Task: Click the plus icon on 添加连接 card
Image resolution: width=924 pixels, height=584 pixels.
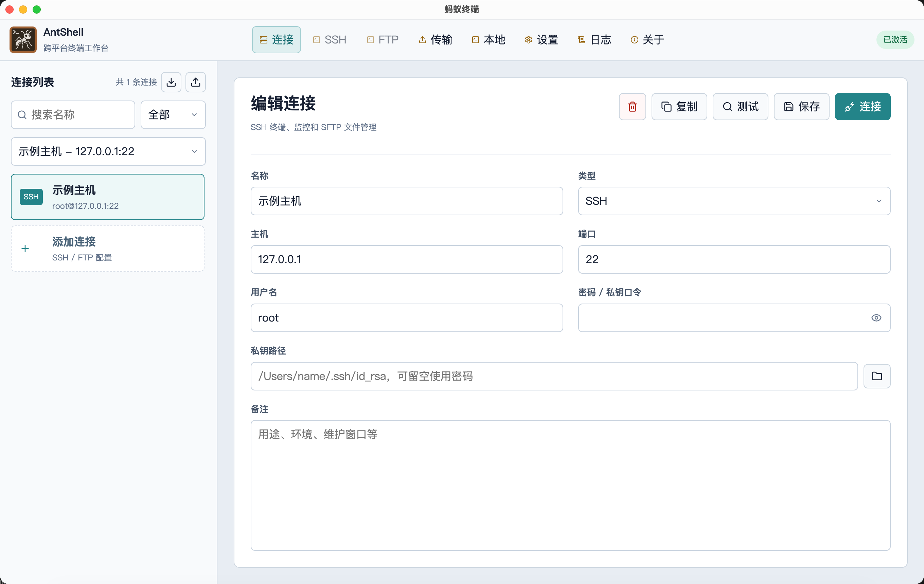Action: coord(25,249)
